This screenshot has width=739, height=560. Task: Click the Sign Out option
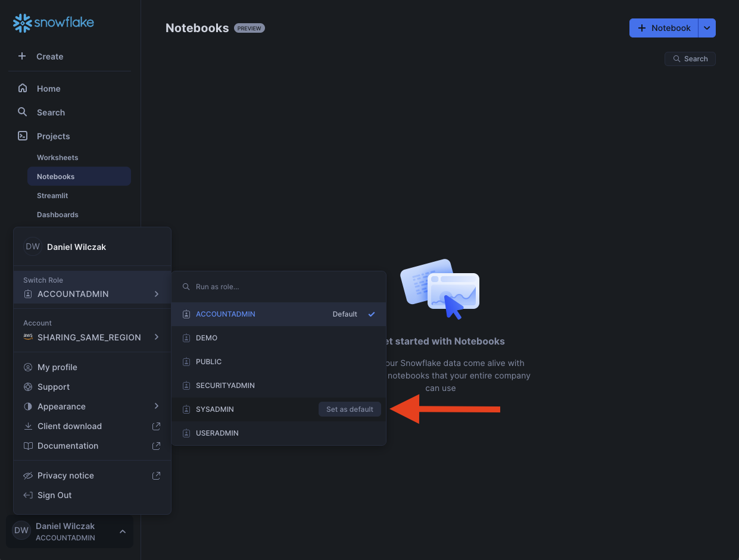(x=92, y=495)
